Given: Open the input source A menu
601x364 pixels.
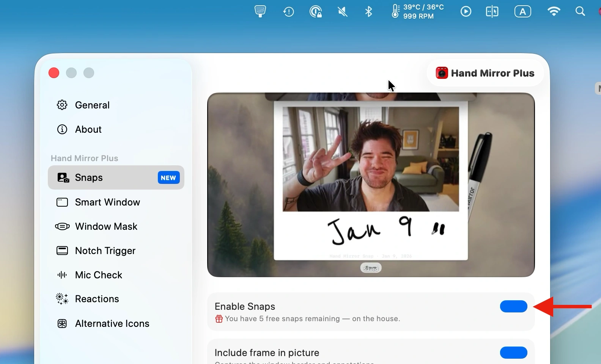Looking at the screenshot, I should coord(522,12).
